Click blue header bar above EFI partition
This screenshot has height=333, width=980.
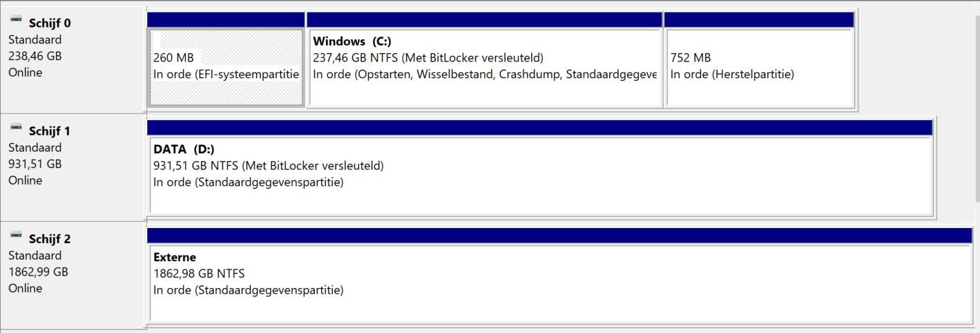click(226, 19)
